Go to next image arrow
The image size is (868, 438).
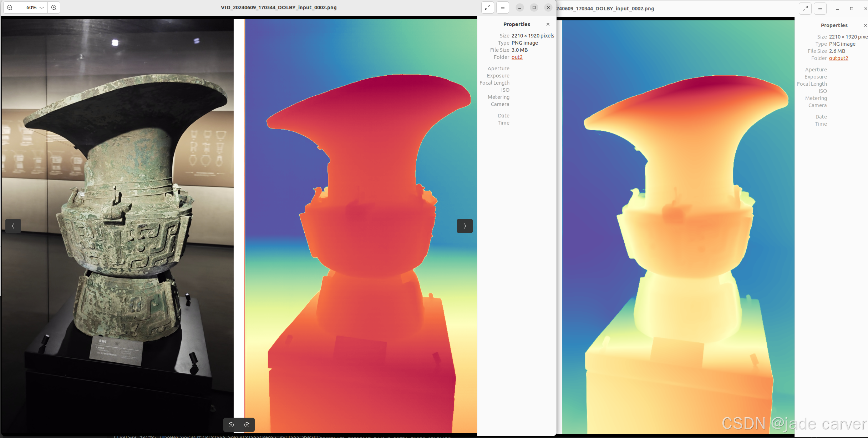(465, 226)
